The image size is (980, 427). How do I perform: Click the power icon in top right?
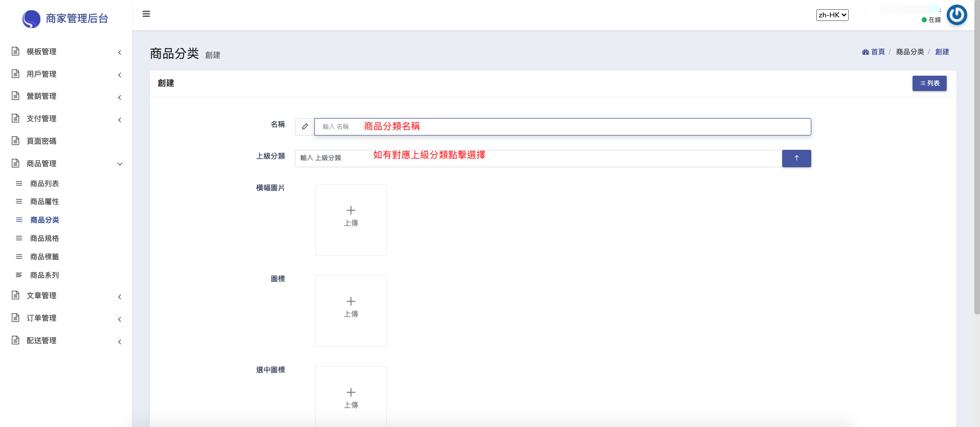(x=957, y=15)
